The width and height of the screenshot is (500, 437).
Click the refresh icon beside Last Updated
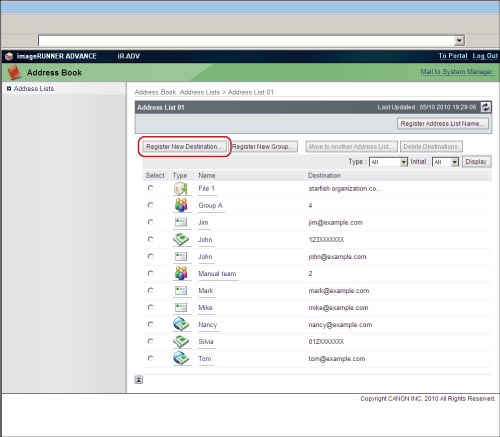[486, 107]
